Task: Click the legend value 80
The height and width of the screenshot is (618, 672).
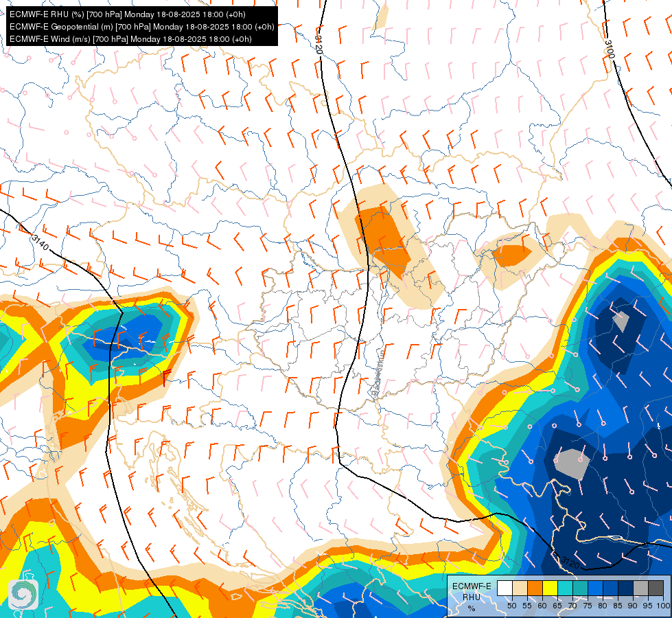Action: [603, 606]
